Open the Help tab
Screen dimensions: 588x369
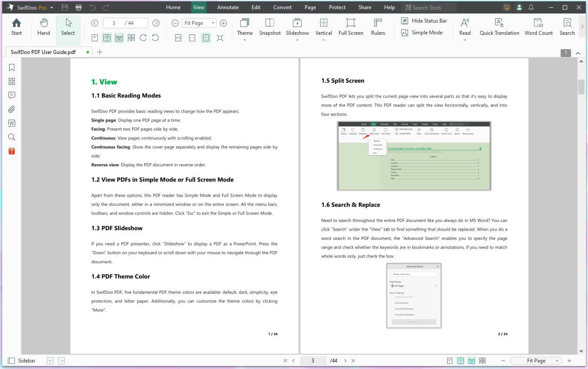389,7
